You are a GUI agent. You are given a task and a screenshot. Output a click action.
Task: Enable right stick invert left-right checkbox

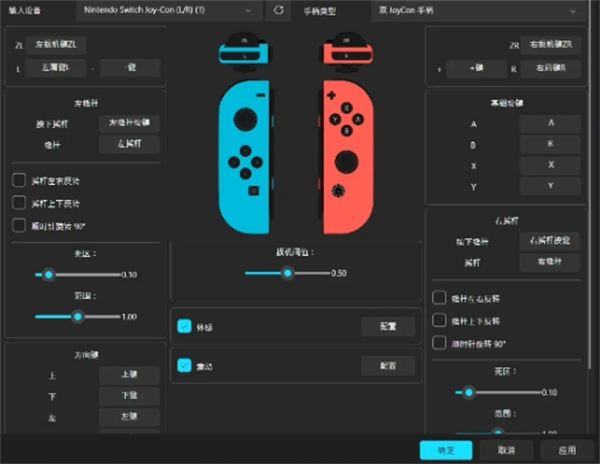[439, 298]
